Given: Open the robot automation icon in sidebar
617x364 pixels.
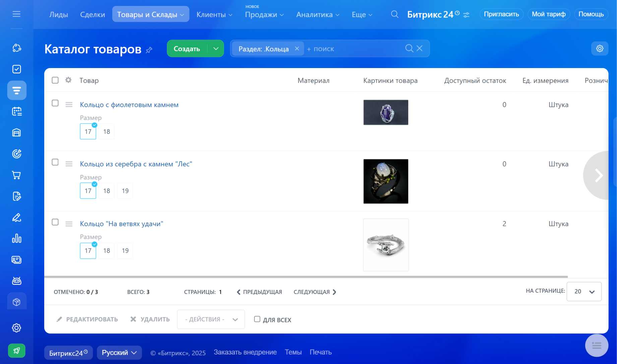Looking at the screenshot, I should [x=16, y=281].
